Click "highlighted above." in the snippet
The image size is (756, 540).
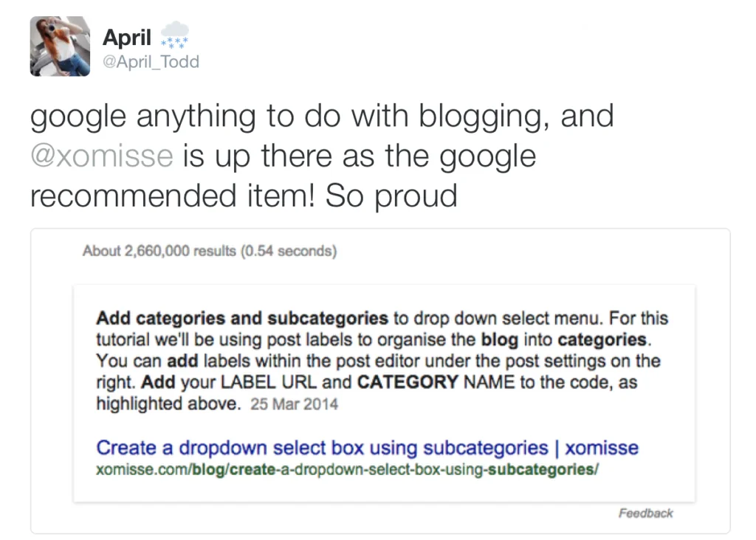click(168, 404)
